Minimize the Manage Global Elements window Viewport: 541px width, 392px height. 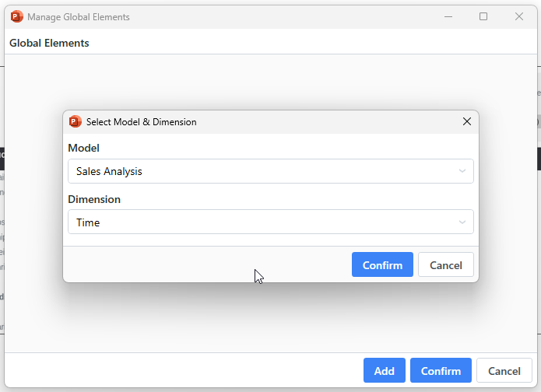pos(448,16)
